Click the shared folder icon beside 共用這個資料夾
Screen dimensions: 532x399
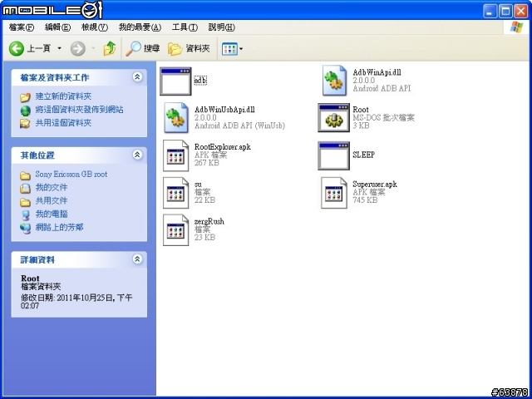coord(25,123)
